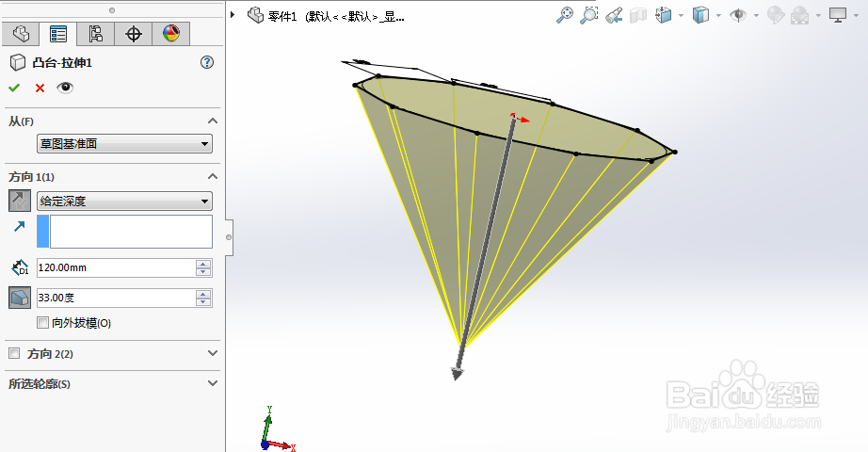The height and width of the screenshot is (452, 868).
Task: Toggle the draft on/off button
Action: click(20, 298)
